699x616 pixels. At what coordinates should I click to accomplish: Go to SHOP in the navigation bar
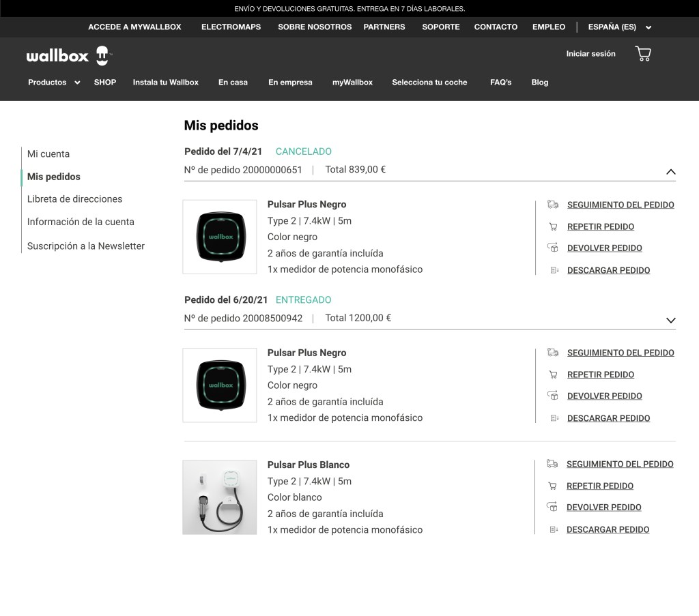tap(105, 83)
